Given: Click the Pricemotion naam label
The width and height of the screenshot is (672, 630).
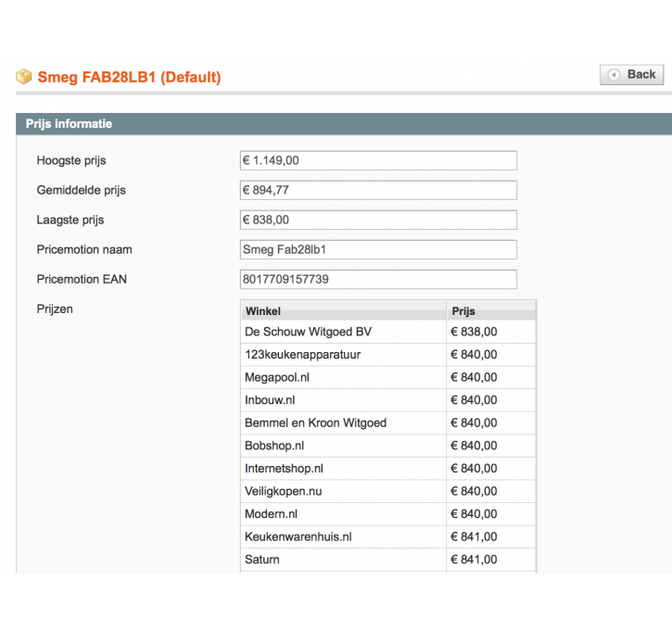Looking at the screenshot, I should pos(84,250).
